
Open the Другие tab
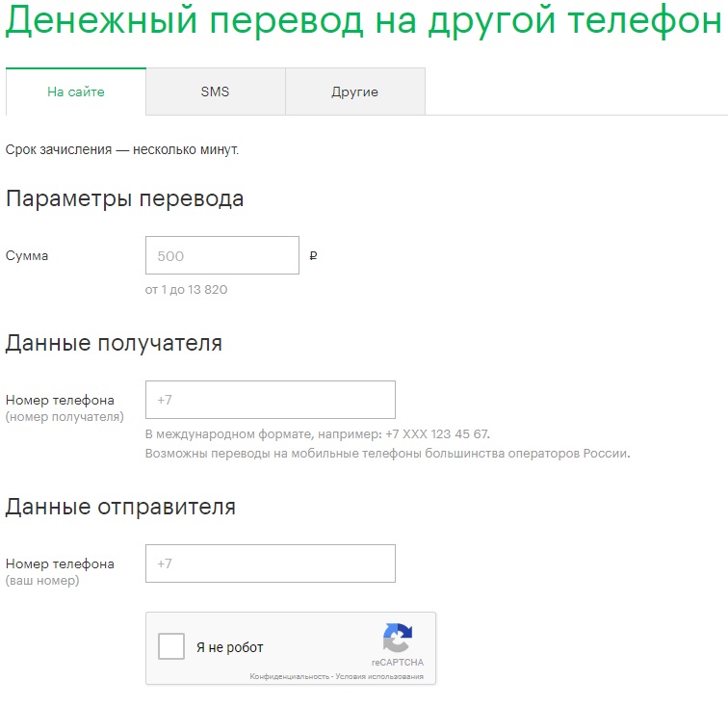(x=354, y=92)
